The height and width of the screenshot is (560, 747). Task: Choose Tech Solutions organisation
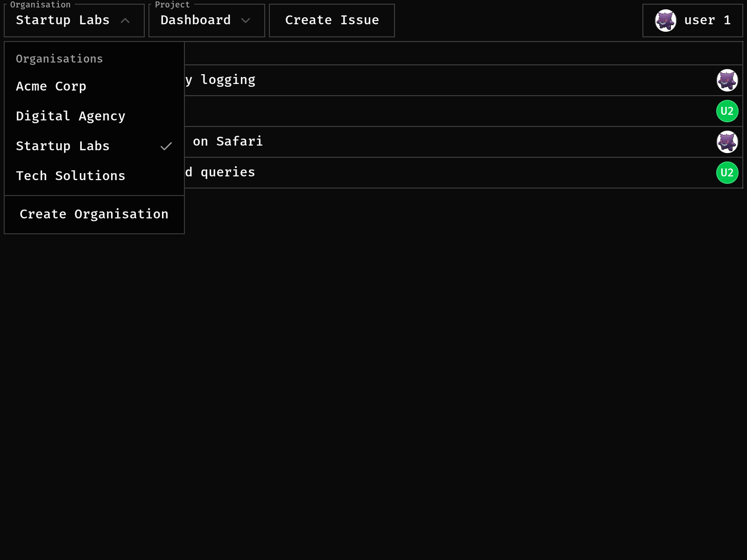(x=70, y=176)
